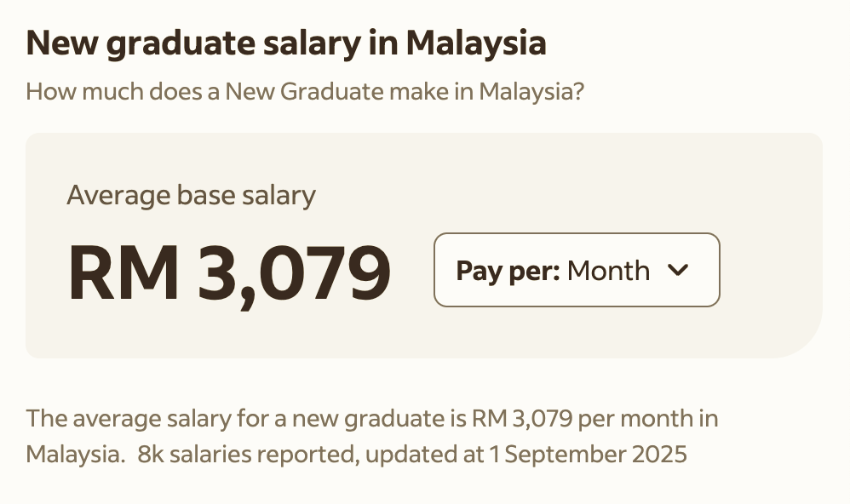
Task: Click the chevron arrow beside Month
Action: (677, 271)
